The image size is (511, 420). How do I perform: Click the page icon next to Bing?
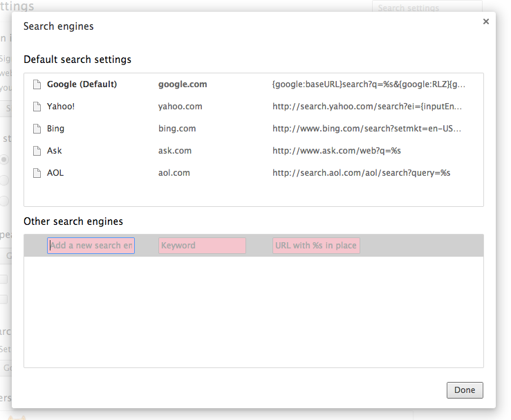point(37,129)
